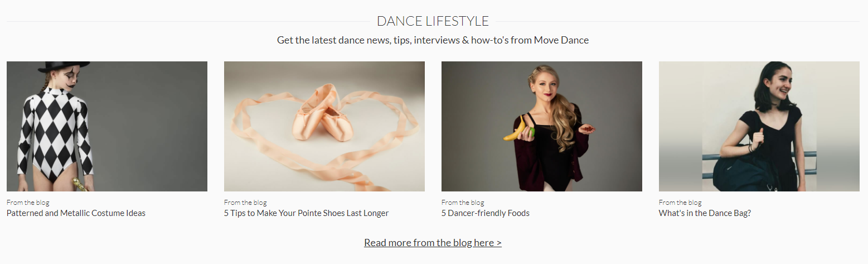This screenshot has width=868, height=264.
Task: Open the pointe shoes heart ribbon image
Action: pyautogui.click(x=324, y=126)
